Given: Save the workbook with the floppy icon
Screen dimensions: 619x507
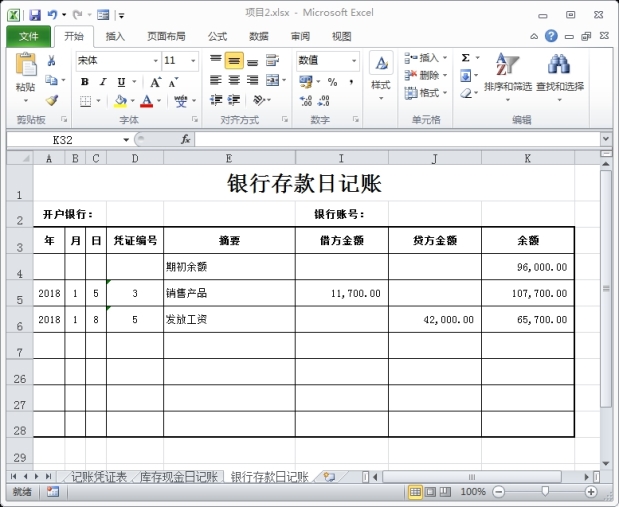Looking at the screenshot, I should pyautogui.click(x=35, y=15).
